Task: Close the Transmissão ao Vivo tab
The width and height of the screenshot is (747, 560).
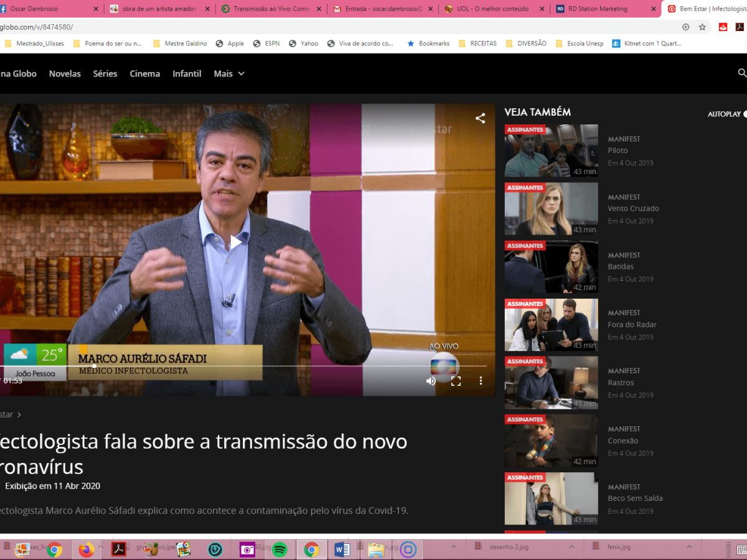Action: pyautogui.click(x=319, y=9)
